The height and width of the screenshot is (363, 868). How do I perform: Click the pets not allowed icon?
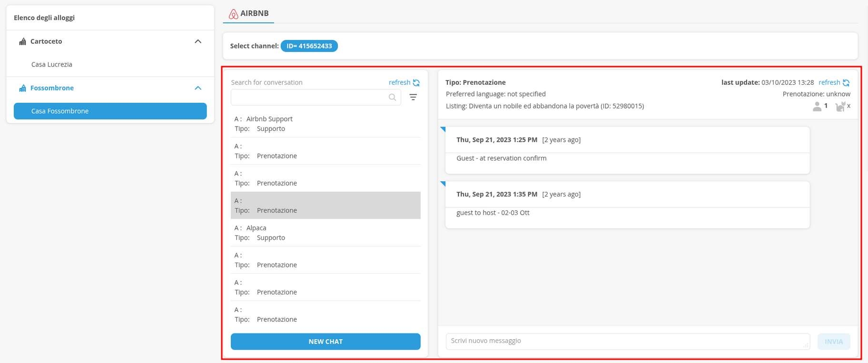840,107
